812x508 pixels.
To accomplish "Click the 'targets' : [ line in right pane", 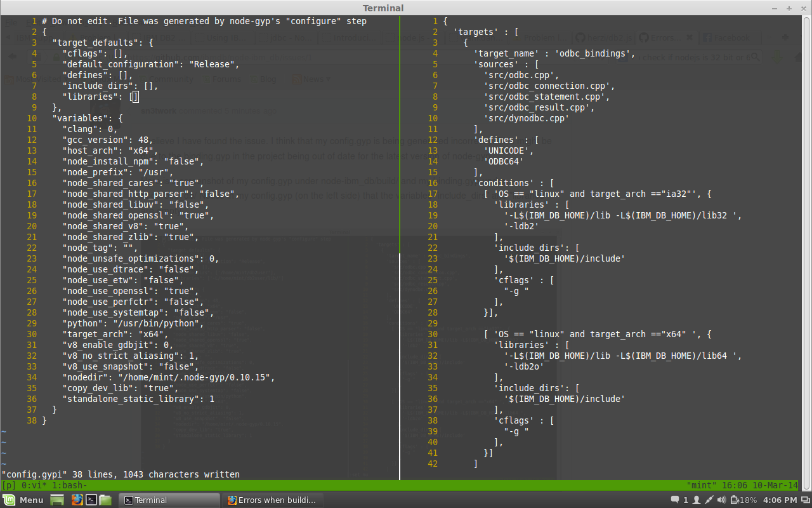I will click(486, 32).
